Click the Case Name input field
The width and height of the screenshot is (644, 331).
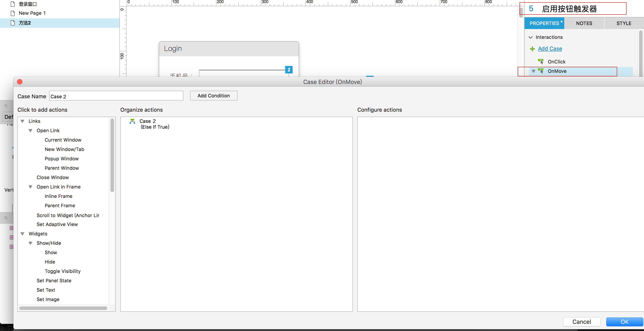(116, 96)
